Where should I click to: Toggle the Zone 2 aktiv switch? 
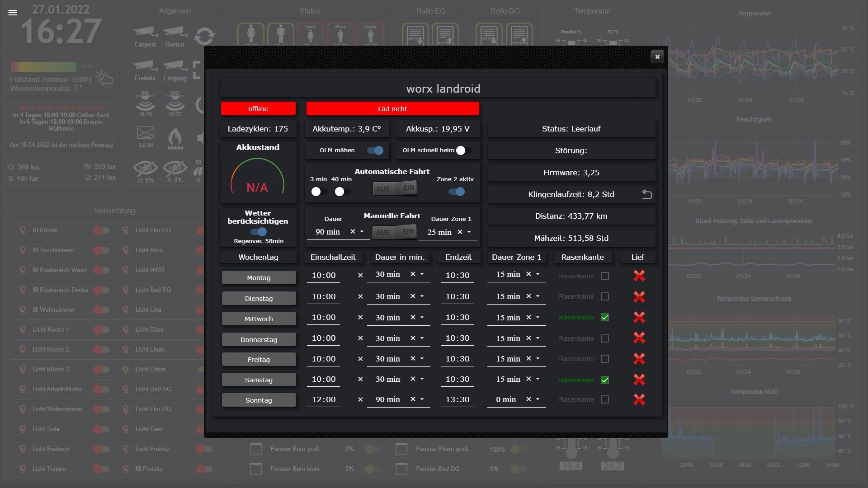(457, 192)
